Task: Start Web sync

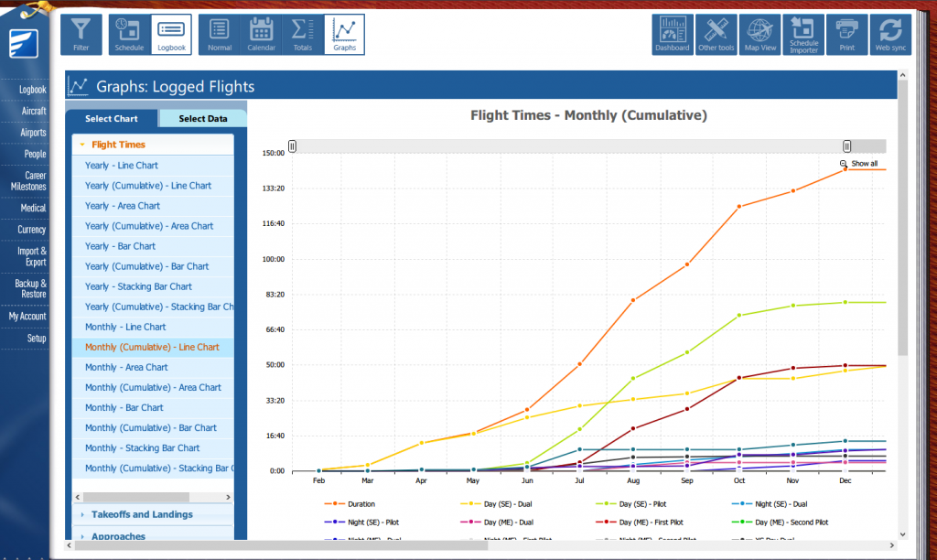Action: coord(890,35)
